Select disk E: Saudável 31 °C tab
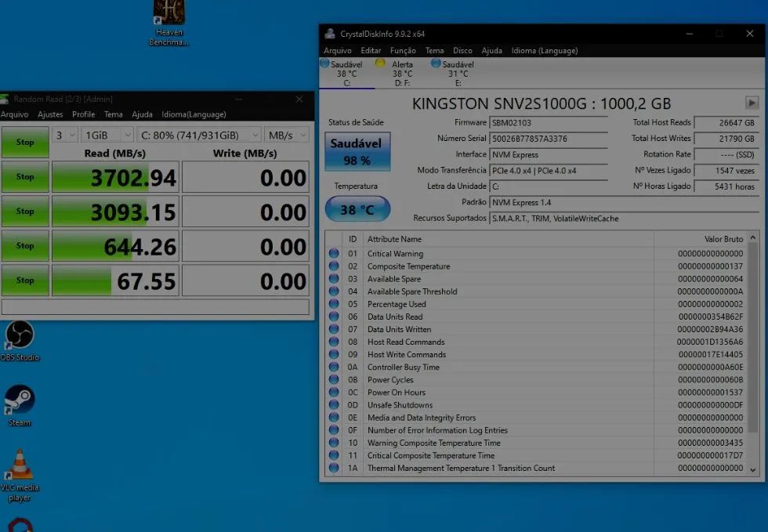 pyautogui.click(x=458, y=73)
